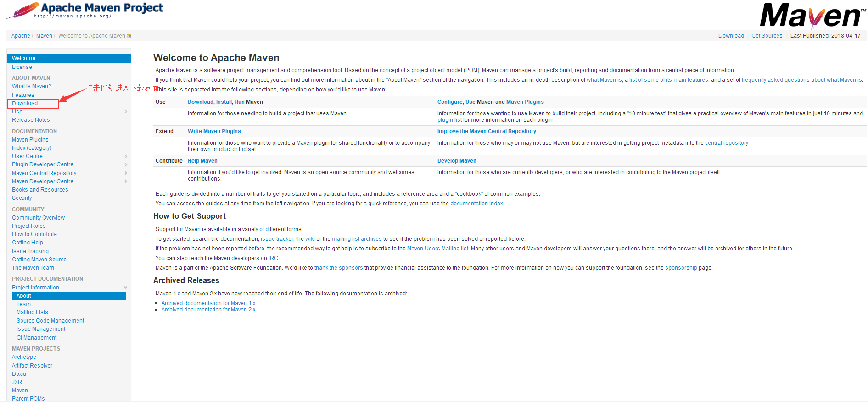Click Write Maven Plugins link

(x=214, y=131)
